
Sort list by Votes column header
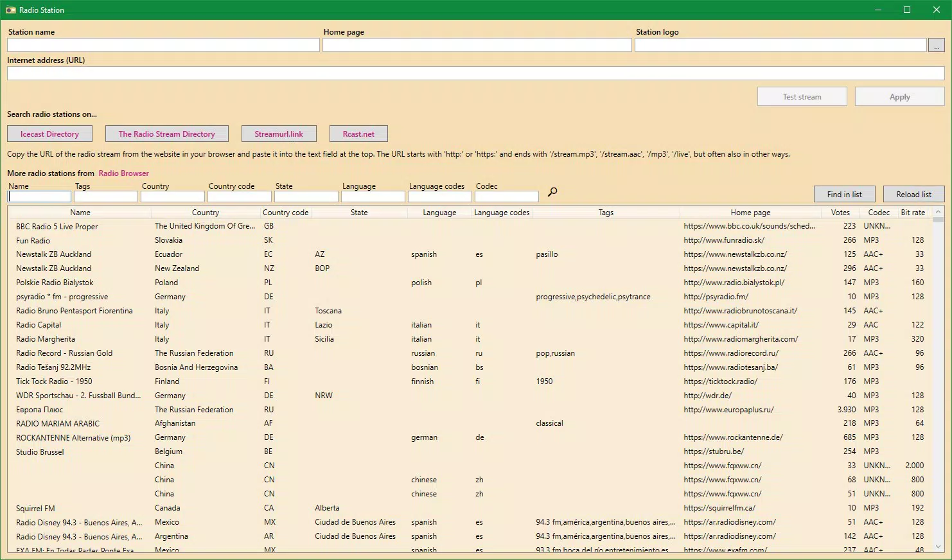point(840,213)
